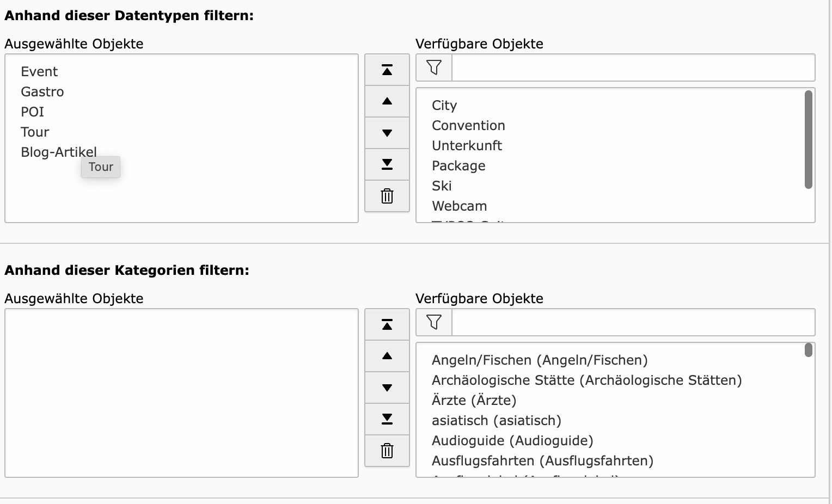This screenshot has height=504, width=832.
Task: Click trash icon in Datentypen section
Action: click(387, 196)
